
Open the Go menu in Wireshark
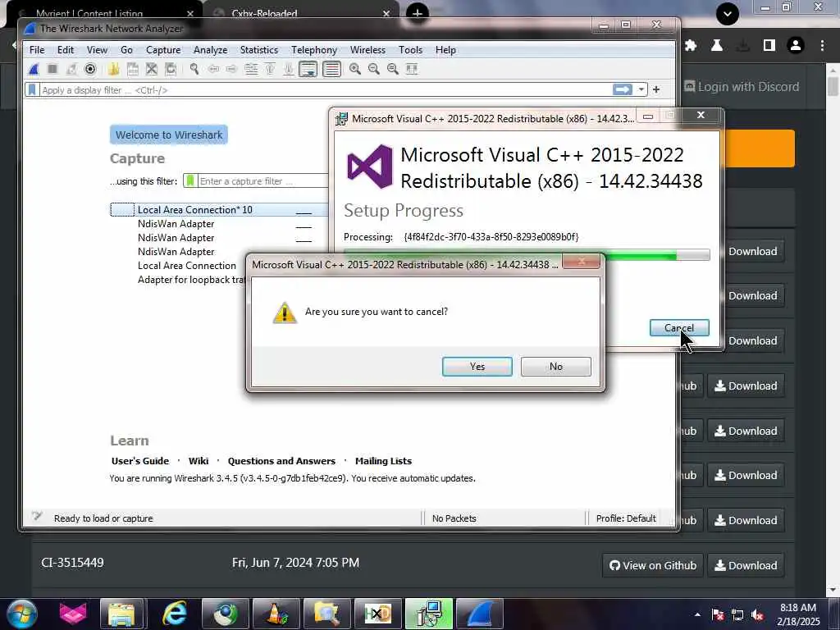click(126, 50)
